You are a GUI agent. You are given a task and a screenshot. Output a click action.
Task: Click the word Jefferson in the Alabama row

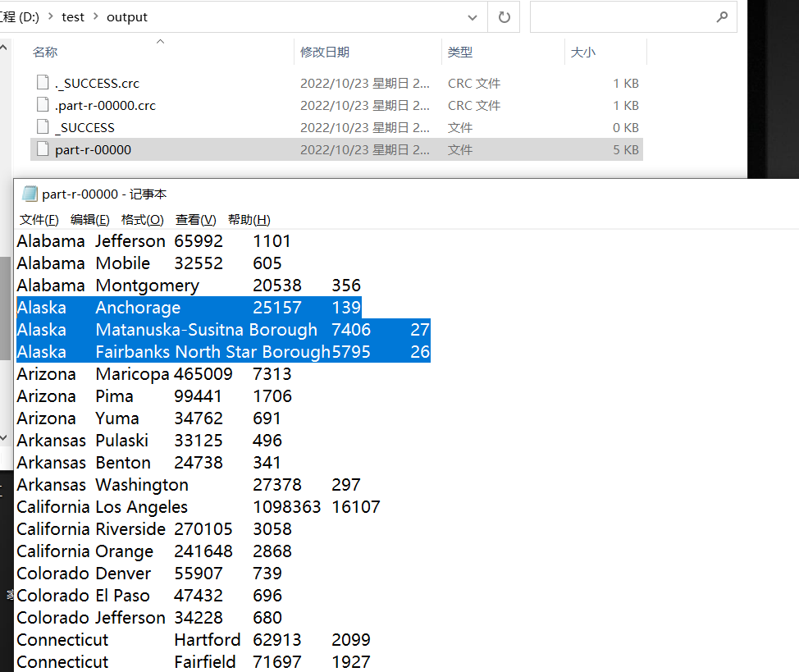(x=130, y=241)
